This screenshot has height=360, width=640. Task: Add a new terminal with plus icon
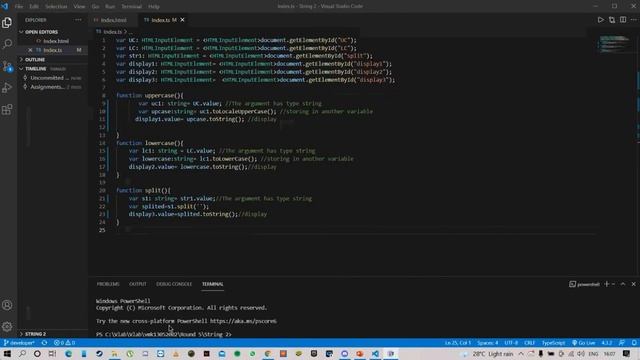point(607,284)
